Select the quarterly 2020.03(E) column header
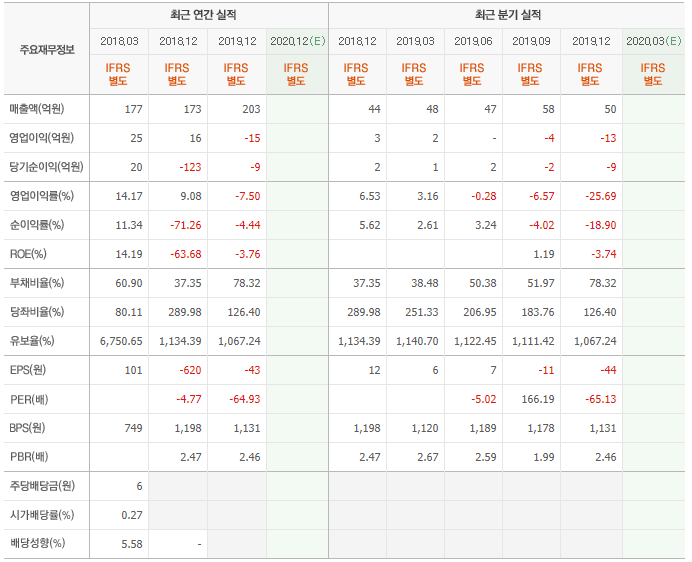 (x=654, y=41)
